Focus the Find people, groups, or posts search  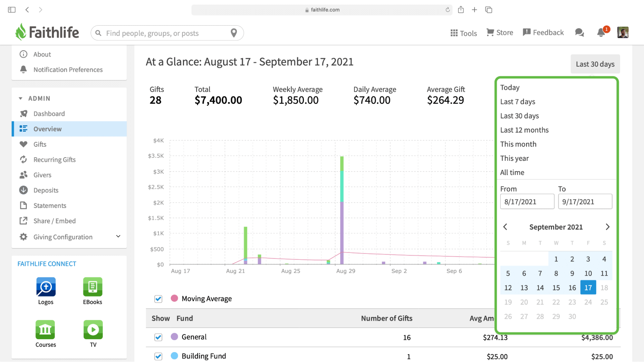click(167, 33)
